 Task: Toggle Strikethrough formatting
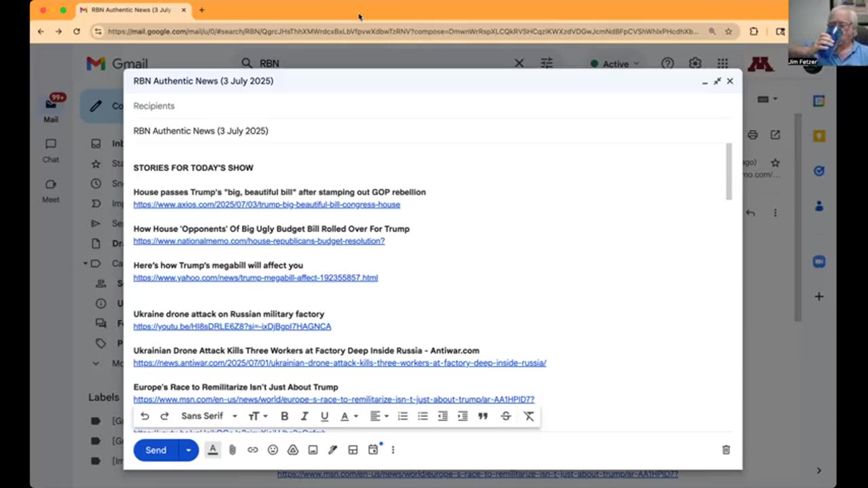coord(506,416)
